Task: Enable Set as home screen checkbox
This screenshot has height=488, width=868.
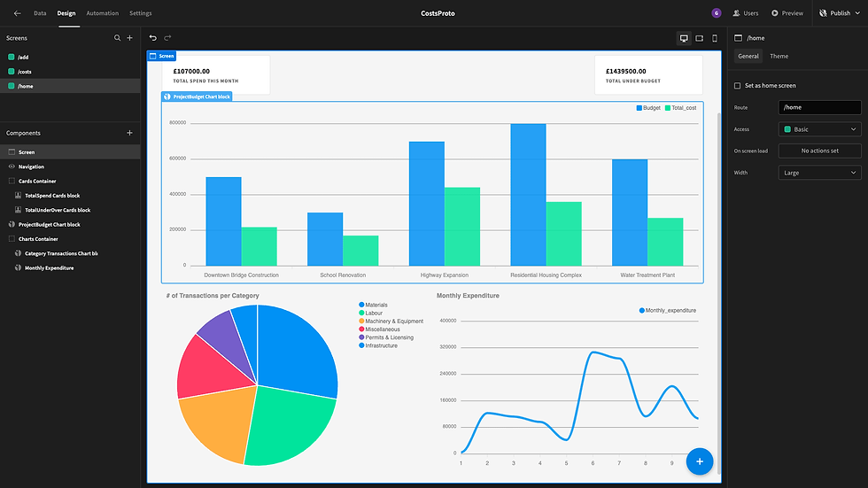Action: coord(737,86)
